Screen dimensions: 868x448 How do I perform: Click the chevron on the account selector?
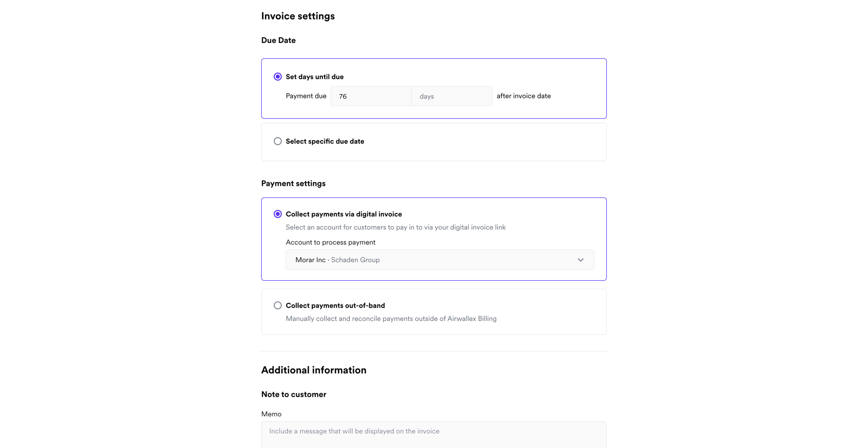coord(580,260)
